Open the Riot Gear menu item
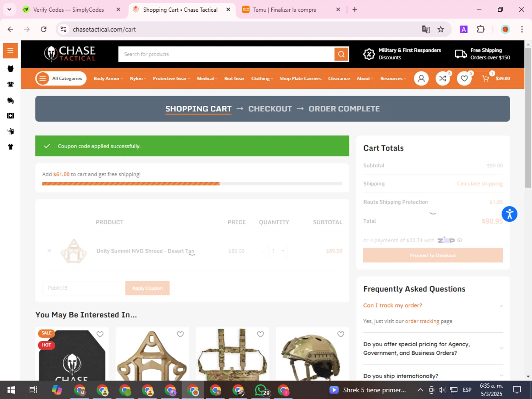This screenshot has width=532, height=399. pyautogui.click(x=234, y=78)
